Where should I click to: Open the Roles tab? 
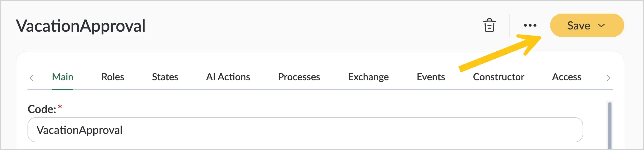pyautogui.click(x=113, y=77)
